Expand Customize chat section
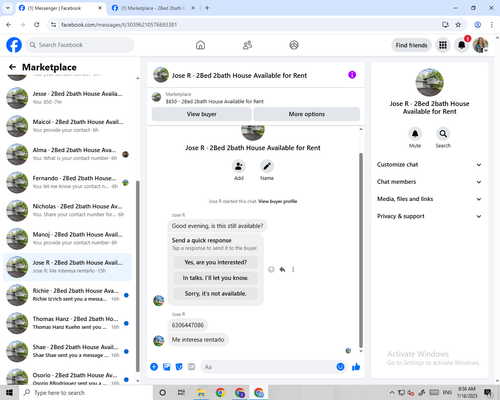 (429, 165)
